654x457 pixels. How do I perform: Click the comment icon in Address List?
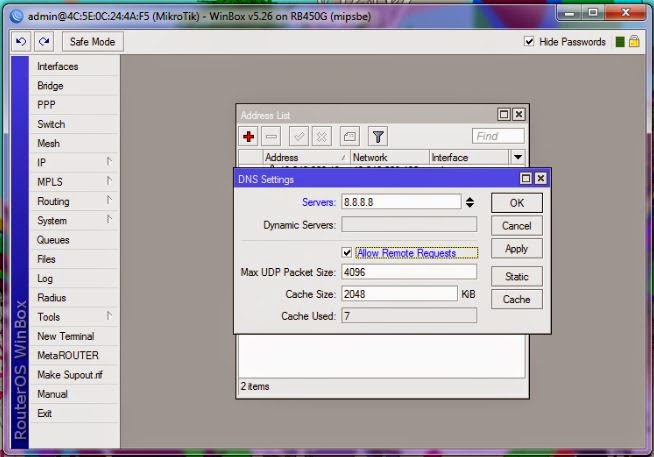coord(350,136)
